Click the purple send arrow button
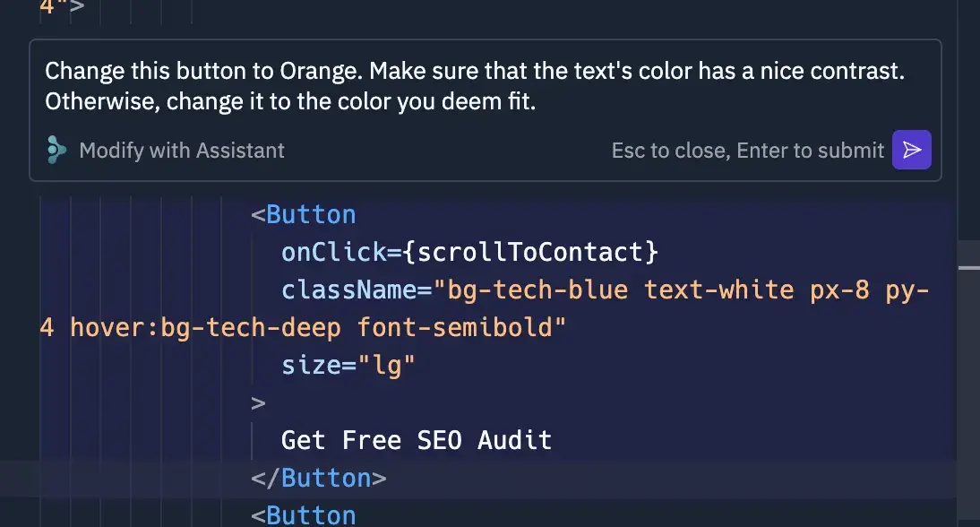Image resolution: width=980 pixels, height=527 pixels. [x=912, y=150]
